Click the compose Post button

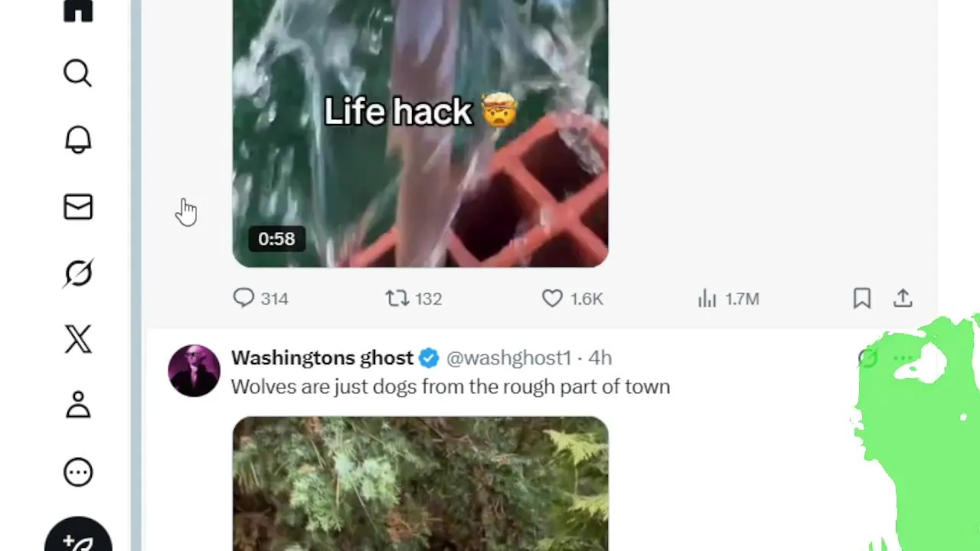(78, 540)
